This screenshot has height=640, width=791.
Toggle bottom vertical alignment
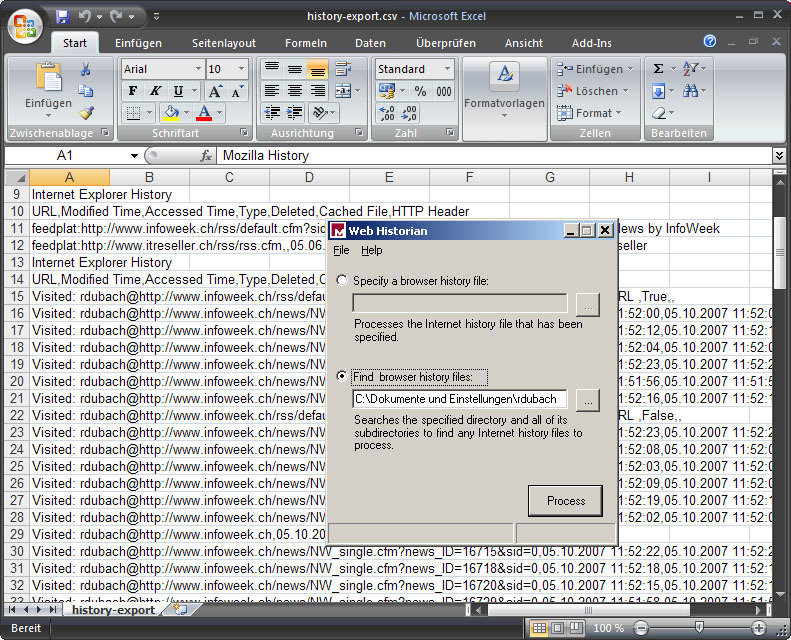(317, 69)
